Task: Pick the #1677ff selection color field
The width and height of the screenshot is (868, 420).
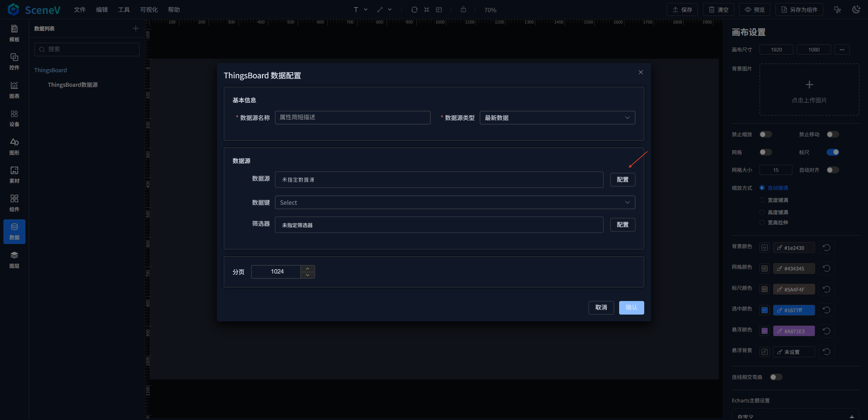Action: click(x=794, y=310)
